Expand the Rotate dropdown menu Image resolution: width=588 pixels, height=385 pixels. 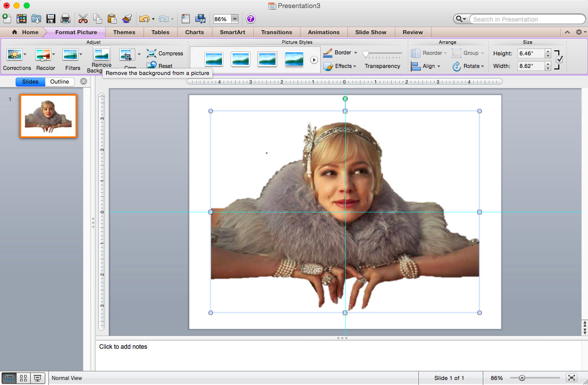[x=482, y=66]
